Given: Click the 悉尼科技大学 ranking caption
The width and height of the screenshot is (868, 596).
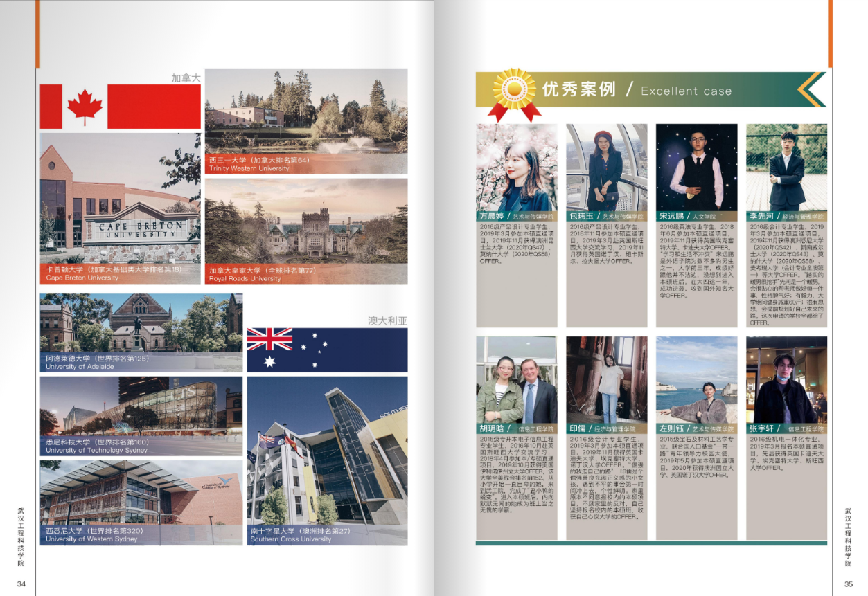Looking at the screenshot, I should (97, 442).
